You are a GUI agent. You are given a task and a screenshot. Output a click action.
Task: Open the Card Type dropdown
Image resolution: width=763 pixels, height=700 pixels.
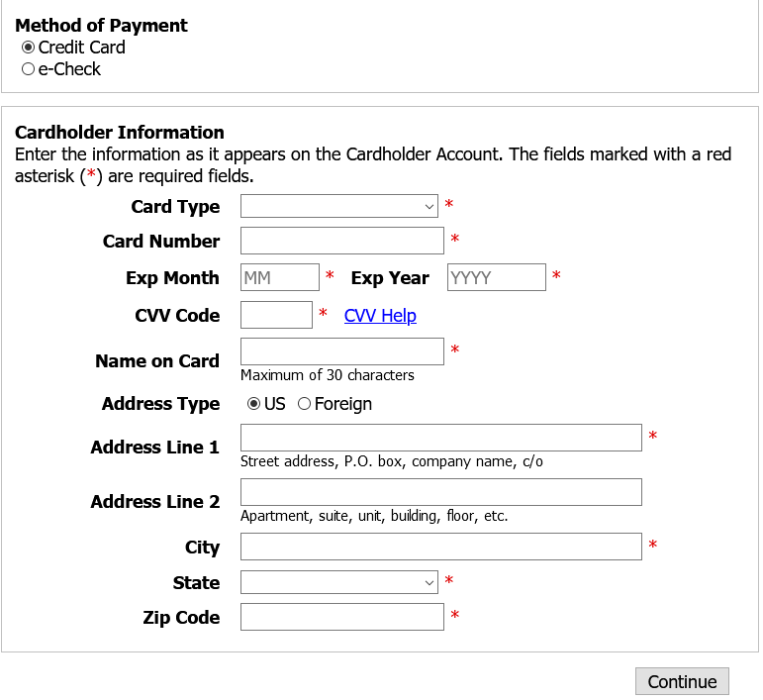(339, 206)
